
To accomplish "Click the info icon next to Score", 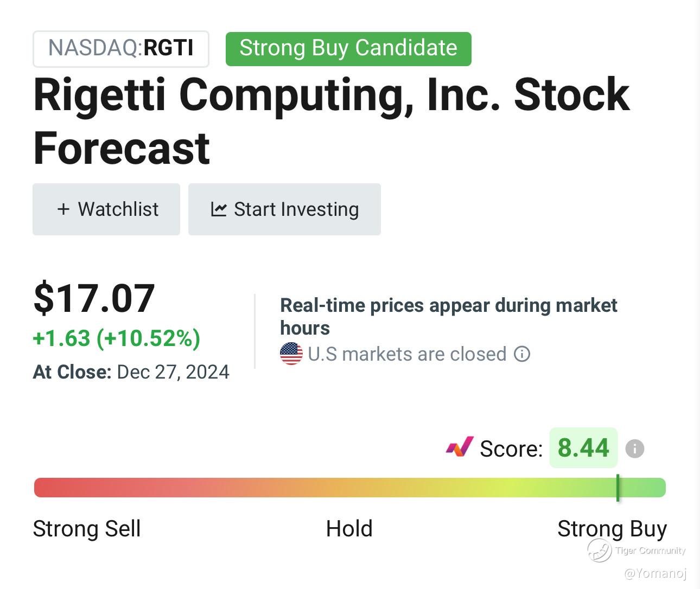I will point(634,449).
